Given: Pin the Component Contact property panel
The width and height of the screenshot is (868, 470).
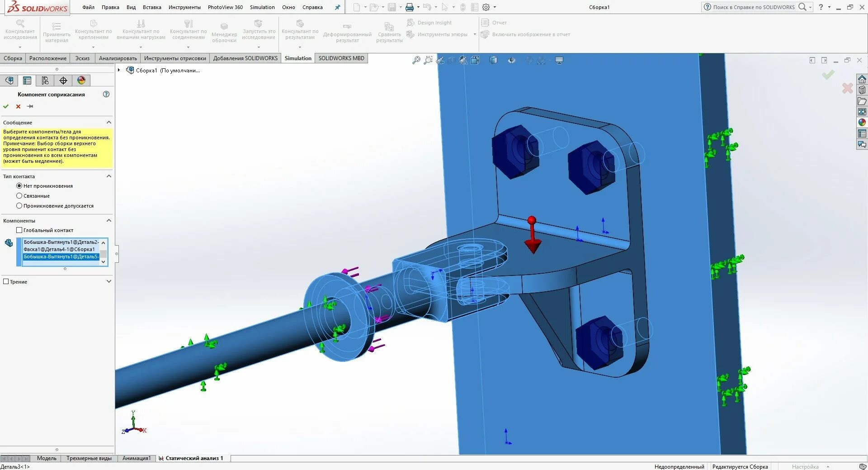Looking at the screenshot, I should (x=30, y=107).
